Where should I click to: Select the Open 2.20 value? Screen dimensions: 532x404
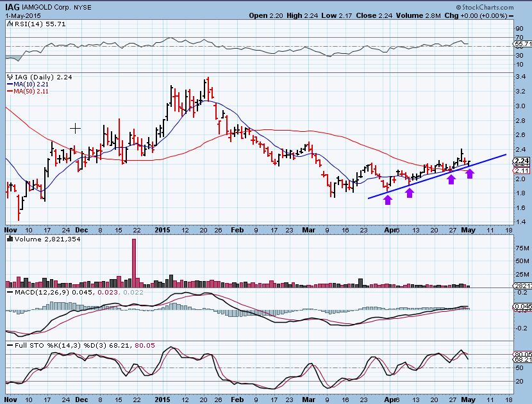point(265,15)
